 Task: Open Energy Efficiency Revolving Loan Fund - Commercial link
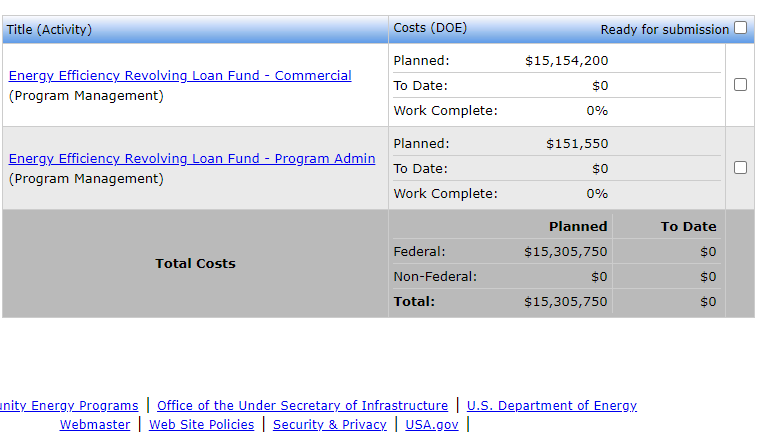tap(180, 76)
